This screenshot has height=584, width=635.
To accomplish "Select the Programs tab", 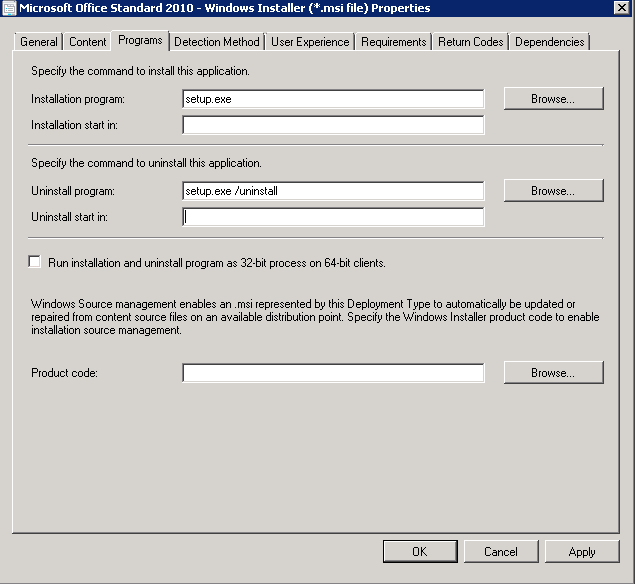I will click(140, 41).
